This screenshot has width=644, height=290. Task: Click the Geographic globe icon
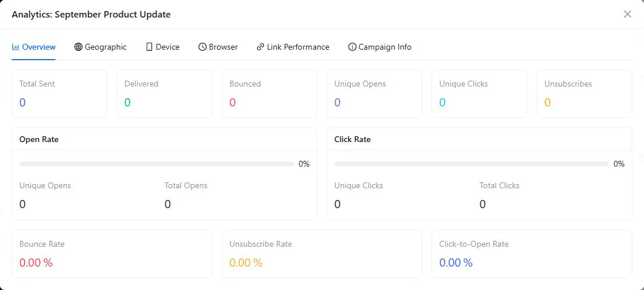click(78, 47)
